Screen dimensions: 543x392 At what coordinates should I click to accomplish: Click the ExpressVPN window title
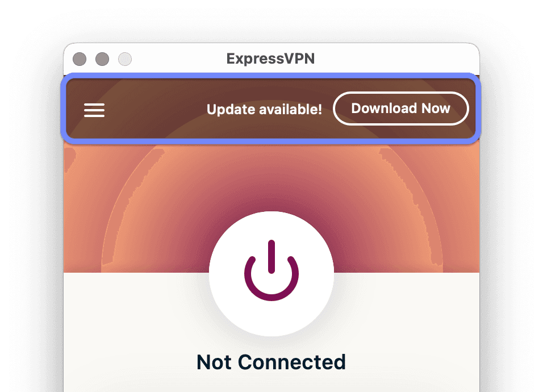coord(270,59)
